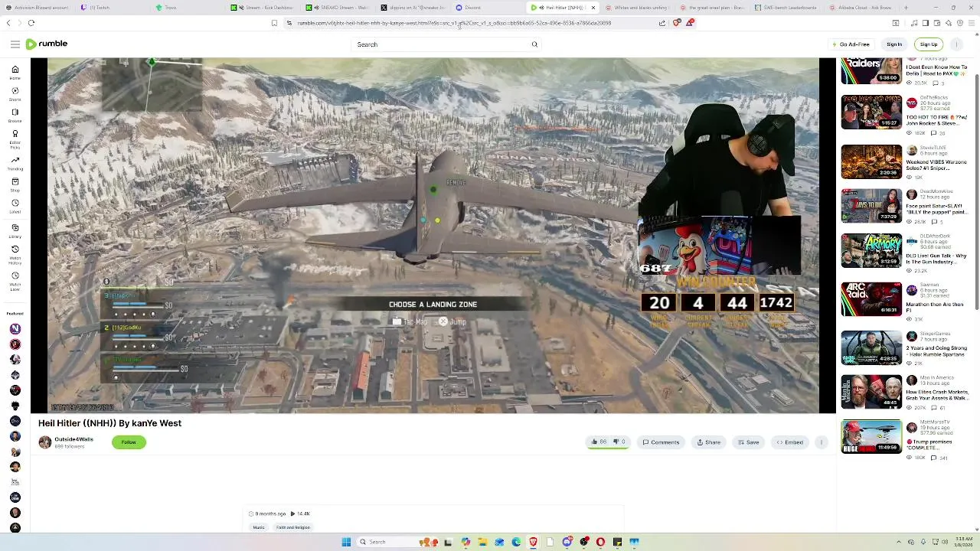The height and width of the screenshot is (551, 980).
Task: Open Opera from the taskbar
Action: (600, 542)
